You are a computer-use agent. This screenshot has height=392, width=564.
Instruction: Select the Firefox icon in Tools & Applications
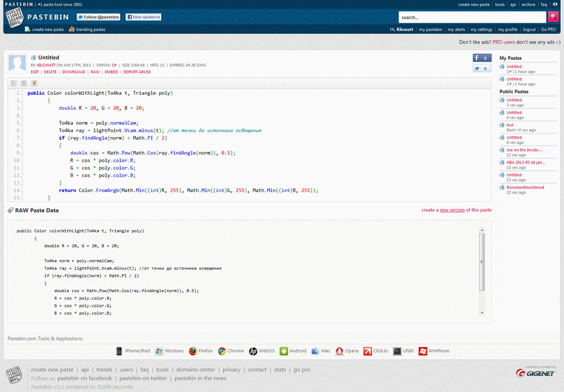click(193, 350)
